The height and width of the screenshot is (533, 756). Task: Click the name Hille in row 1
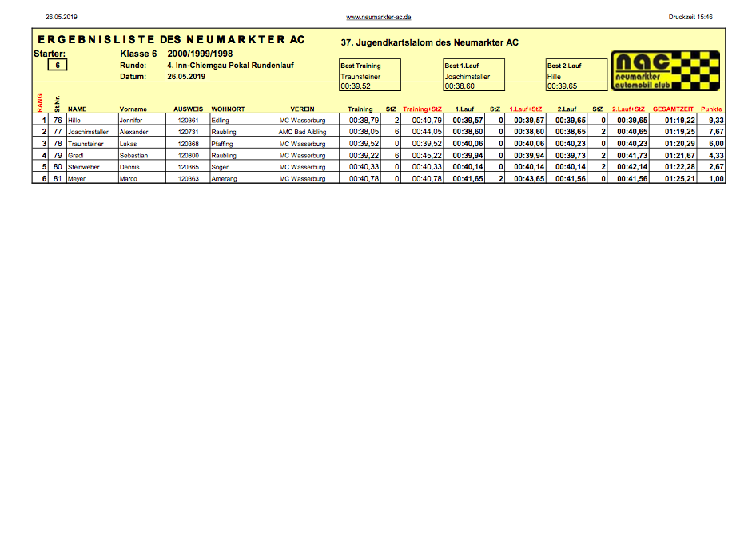pos(74,121)
